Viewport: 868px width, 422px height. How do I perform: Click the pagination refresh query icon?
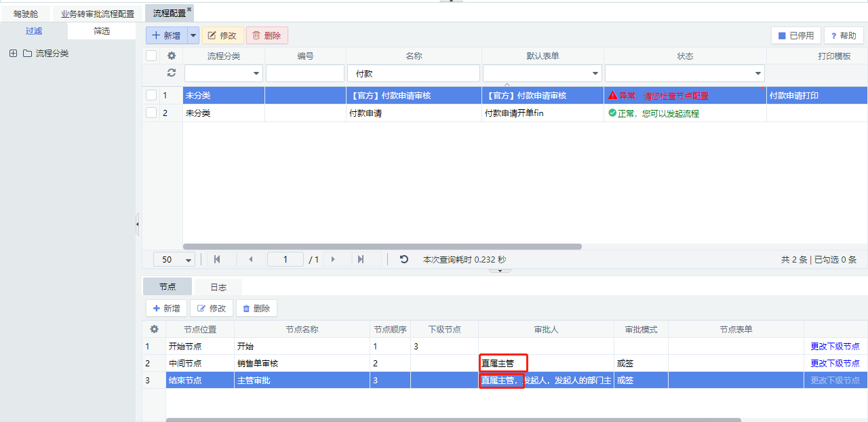tap(404, 259)
